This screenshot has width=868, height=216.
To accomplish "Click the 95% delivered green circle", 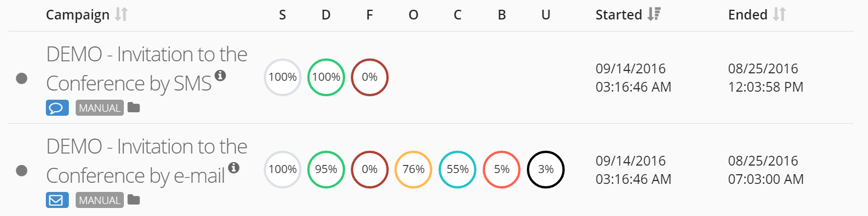I will tap(326, 170).
